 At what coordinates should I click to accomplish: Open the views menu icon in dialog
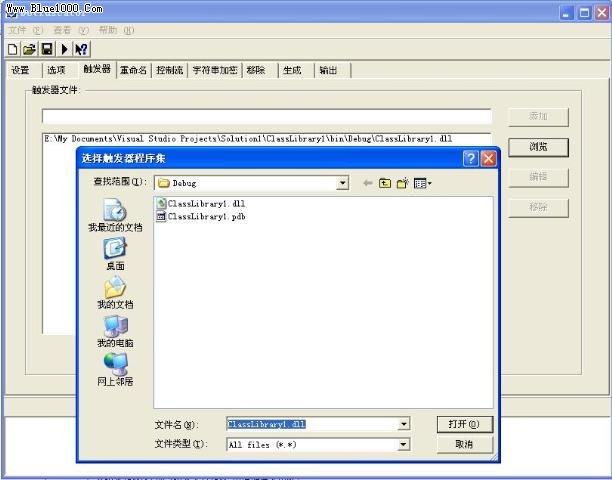[x=422, y=183]
